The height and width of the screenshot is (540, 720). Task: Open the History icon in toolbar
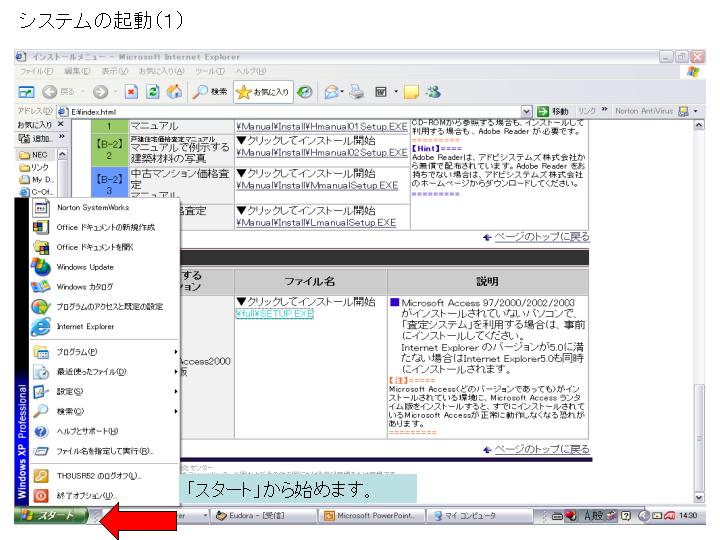click(304, 92)
